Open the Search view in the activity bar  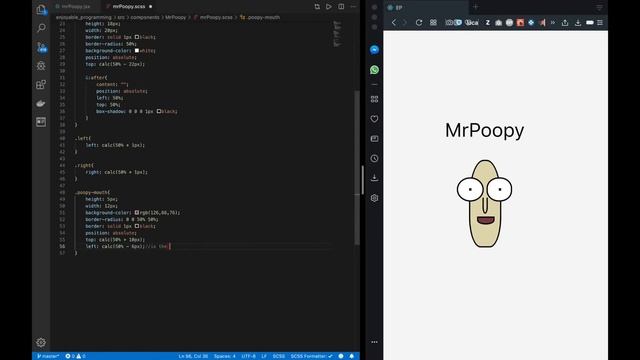41,28
